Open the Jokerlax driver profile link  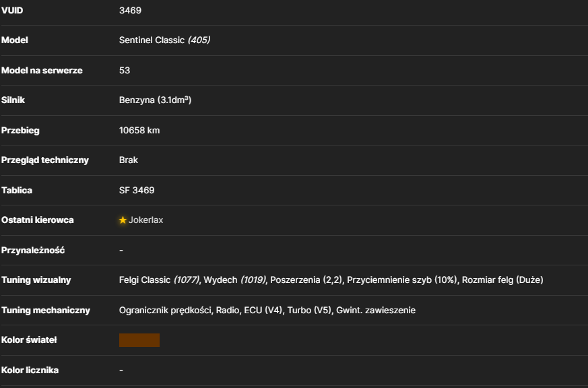[x=145, y=220]
